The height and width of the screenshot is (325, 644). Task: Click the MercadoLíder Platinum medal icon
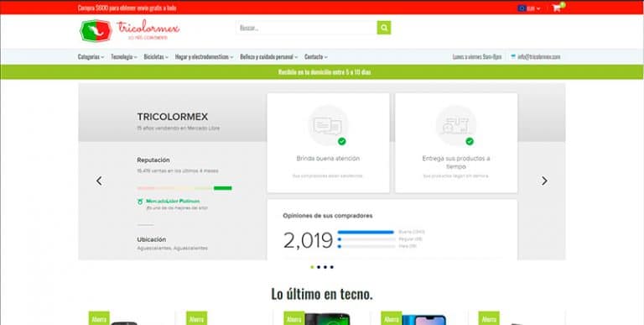point(140,202)
